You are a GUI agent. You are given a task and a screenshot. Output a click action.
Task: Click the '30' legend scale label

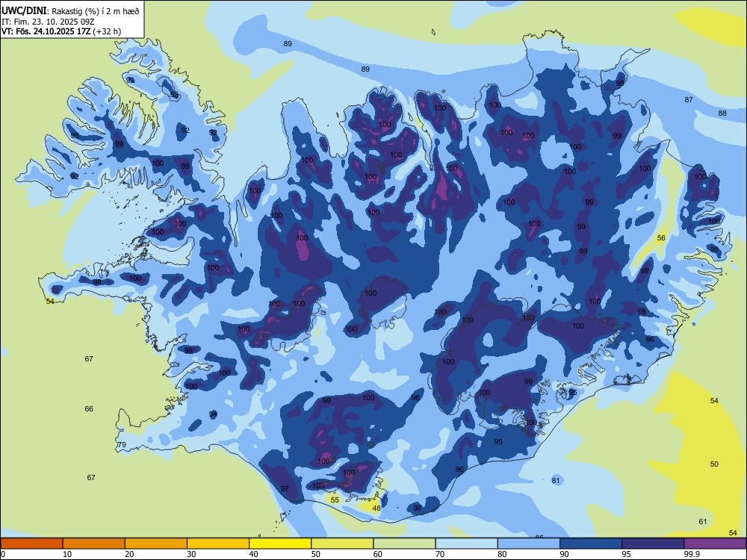pyautogui.click(x=191, y=554)
